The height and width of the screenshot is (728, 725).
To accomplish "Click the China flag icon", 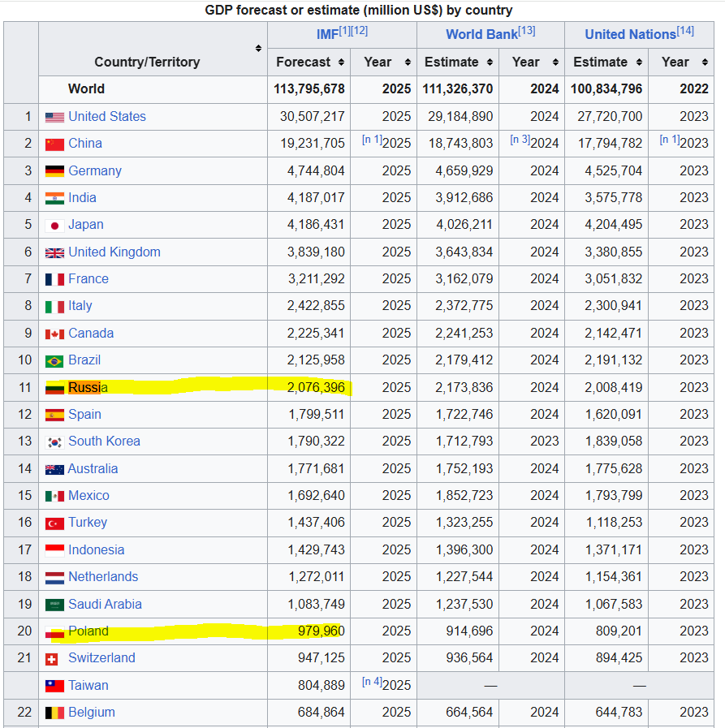I will (x=54, y=144).
